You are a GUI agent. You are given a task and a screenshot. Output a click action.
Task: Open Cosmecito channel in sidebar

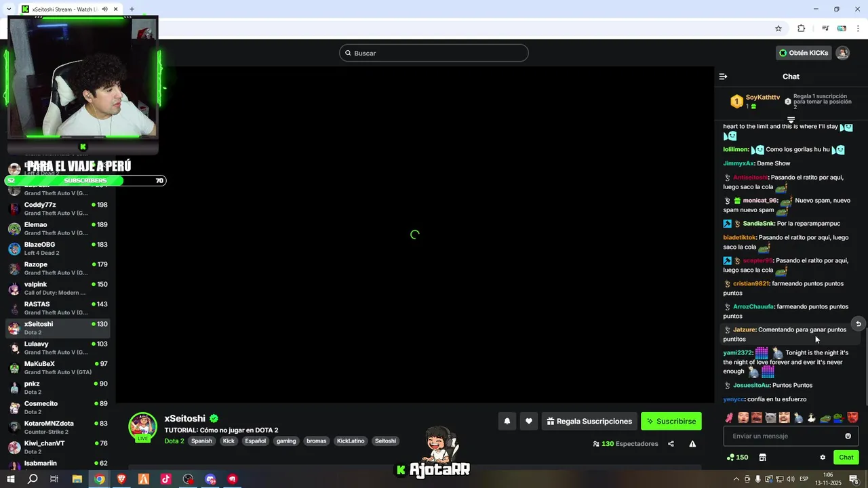58,407
